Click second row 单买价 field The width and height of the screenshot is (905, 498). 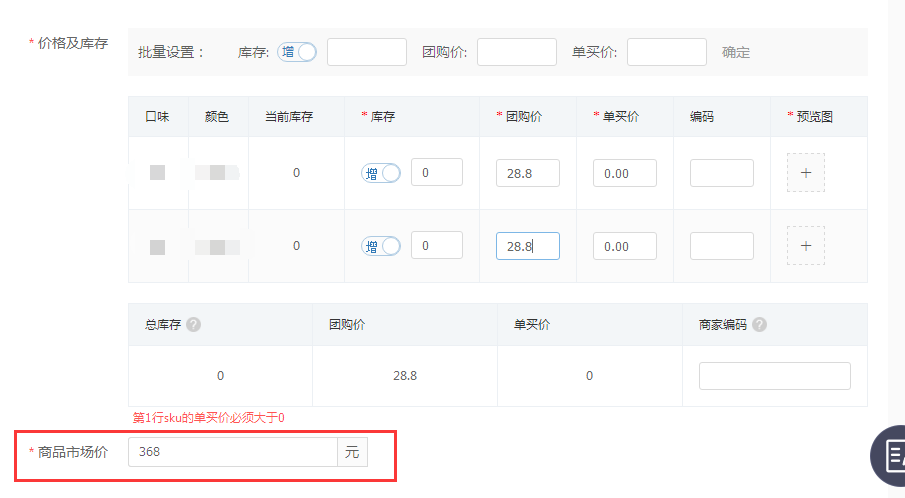pos(624,246)
